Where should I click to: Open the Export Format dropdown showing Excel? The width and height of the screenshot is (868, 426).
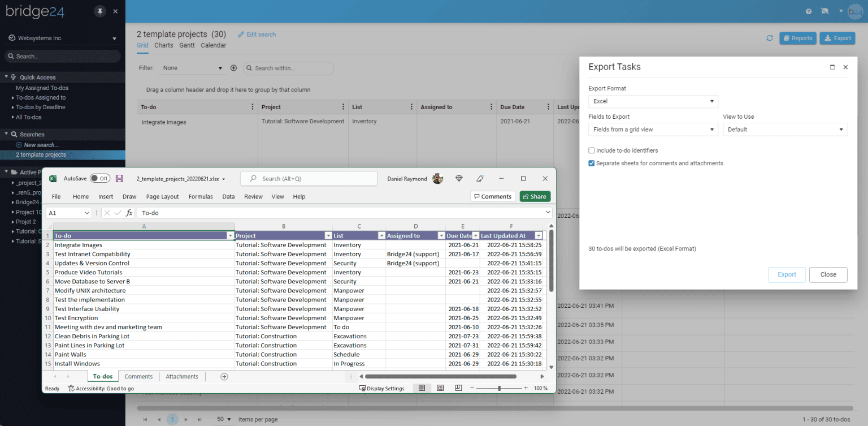click(x=653, y=101)
